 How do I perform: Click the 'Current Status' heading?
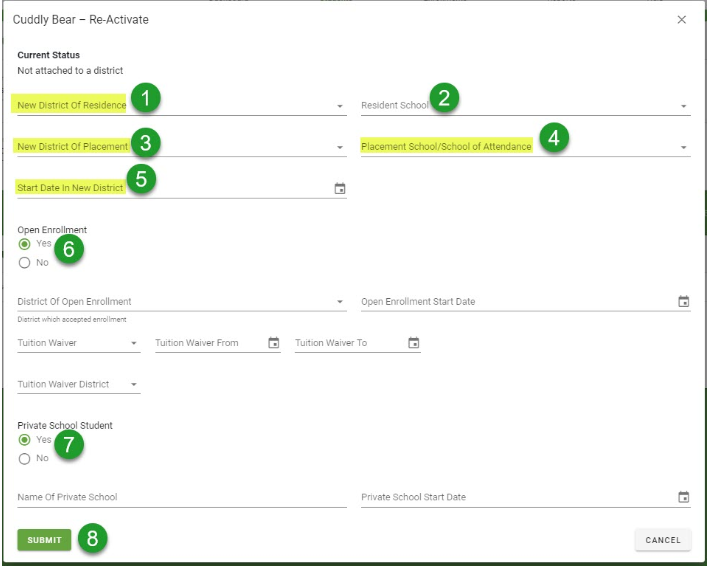point(48,55)
